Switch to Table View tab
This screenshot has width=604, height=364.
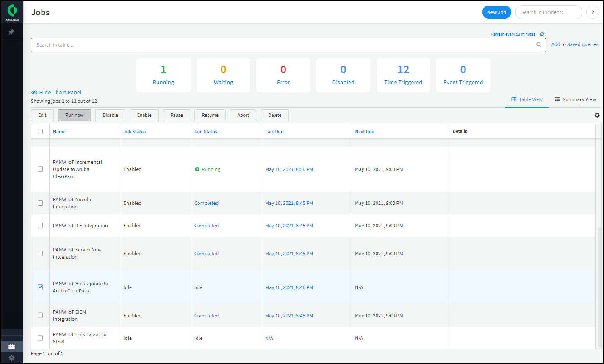click(527, 99)
